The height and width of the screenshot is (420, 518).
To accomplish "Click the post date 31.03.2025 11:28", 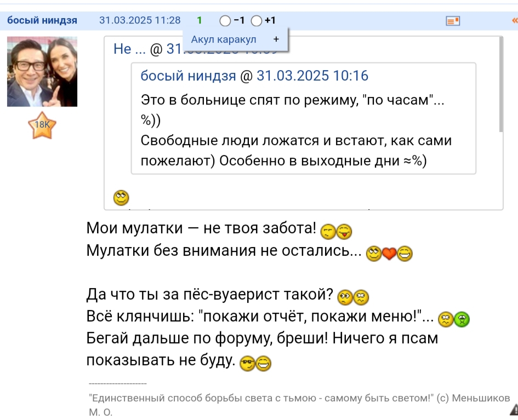I will pos(140,20).
